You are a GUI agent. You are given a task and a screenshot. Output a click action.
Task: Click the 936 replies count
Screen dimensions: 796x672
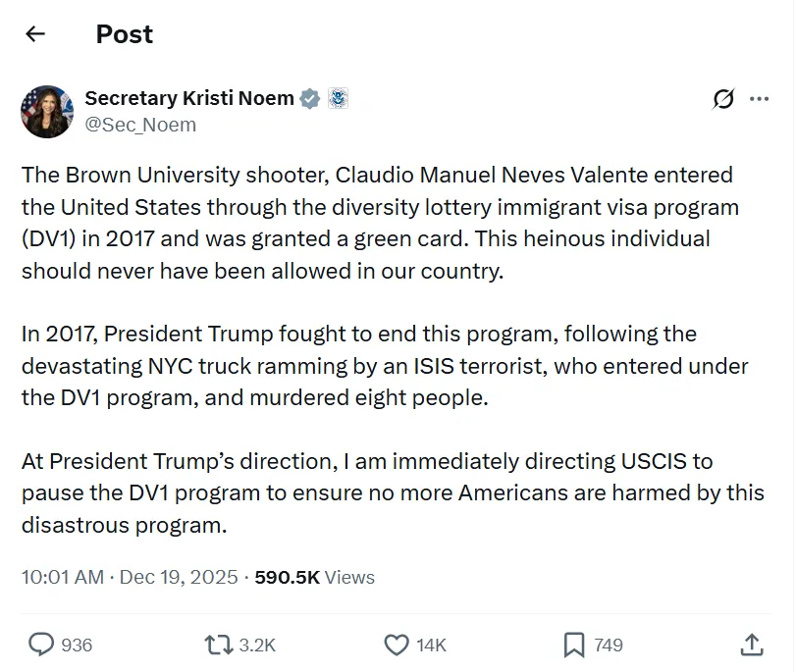(77, 645)
